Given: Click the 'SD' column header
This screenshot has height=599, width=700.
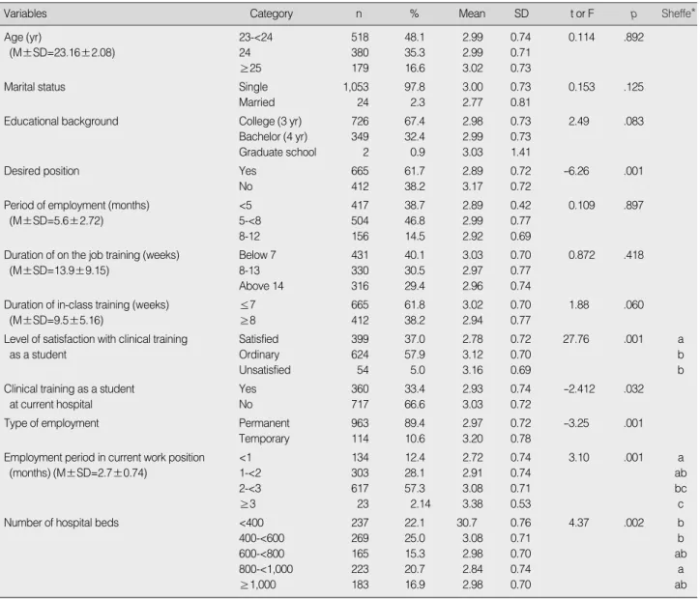Looking at the screenshot, I should tap(521, 14).
